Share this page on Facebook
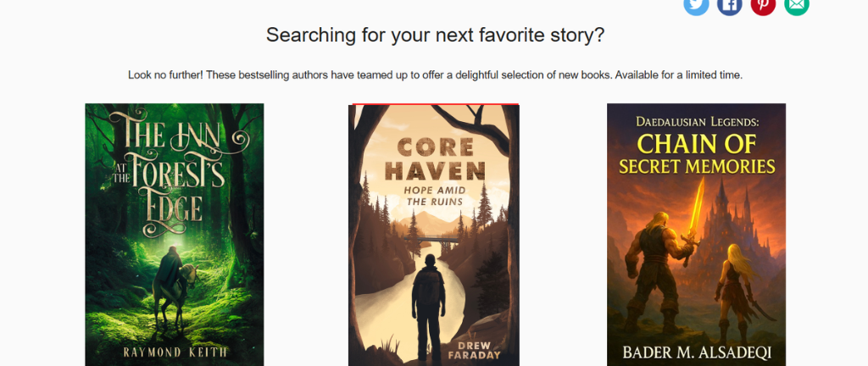The image size is (868, 366). click(x=730, y=5)
